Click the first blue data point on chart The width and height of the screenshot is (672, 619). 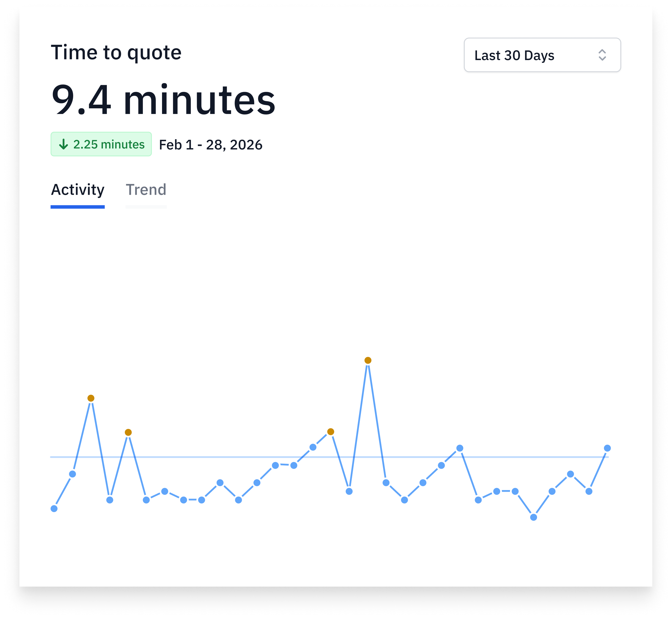(54, 509)
